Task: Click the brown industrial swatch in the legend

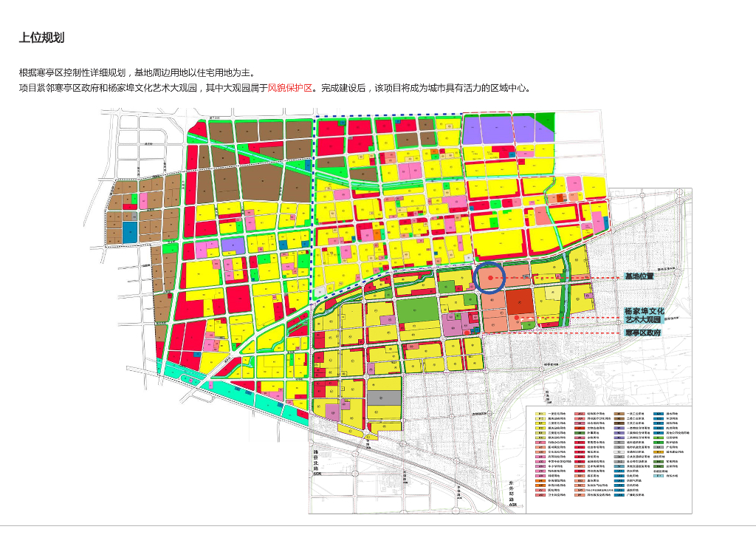Action: [x=619, y=414]
